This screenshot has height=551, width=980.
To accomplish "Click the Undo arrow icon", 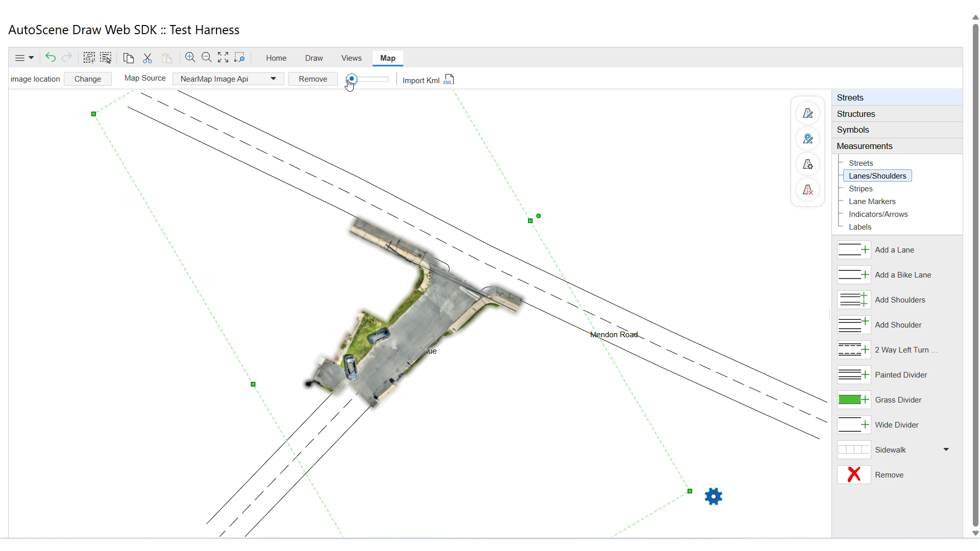I will (x=50, y=58).
